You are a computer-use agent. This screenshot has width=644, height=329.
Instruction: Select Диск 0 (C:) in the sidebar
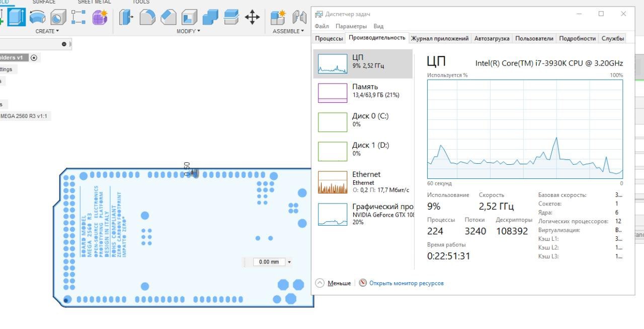[363, 122]
